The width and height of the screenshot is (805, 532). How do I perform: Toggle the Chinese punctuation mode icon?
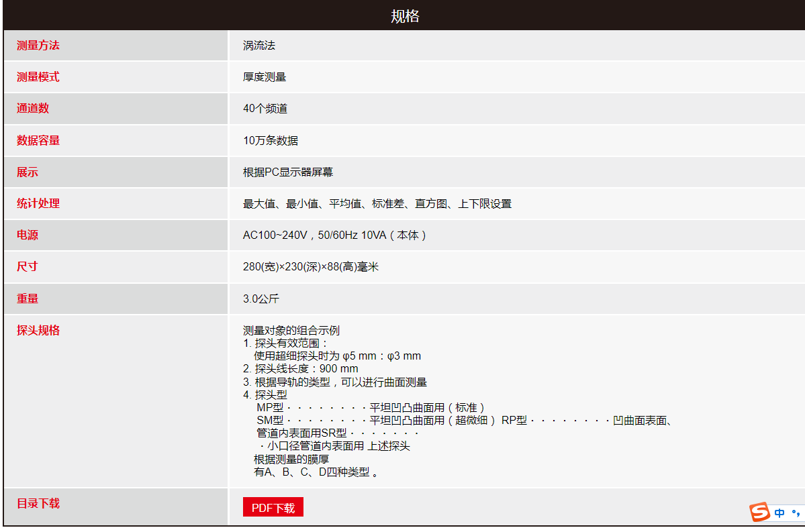796,513
